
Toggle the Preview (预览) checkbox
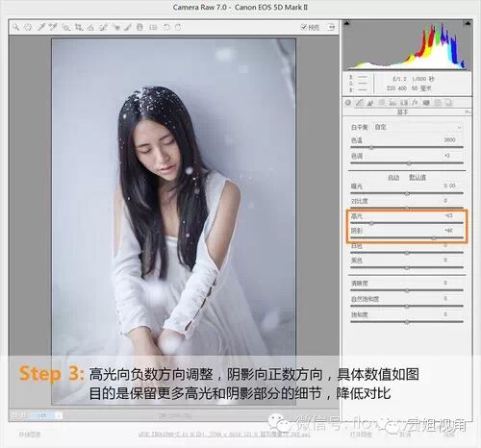pos(304,27)
